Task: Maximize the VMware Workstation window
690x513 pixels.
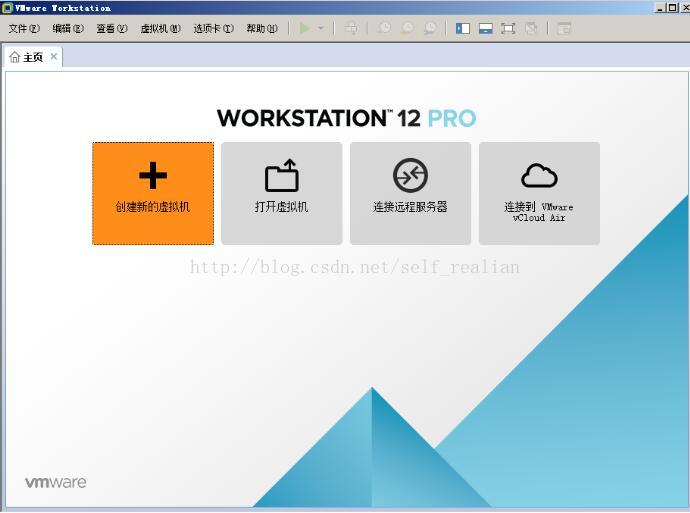Action: (672, 7)
